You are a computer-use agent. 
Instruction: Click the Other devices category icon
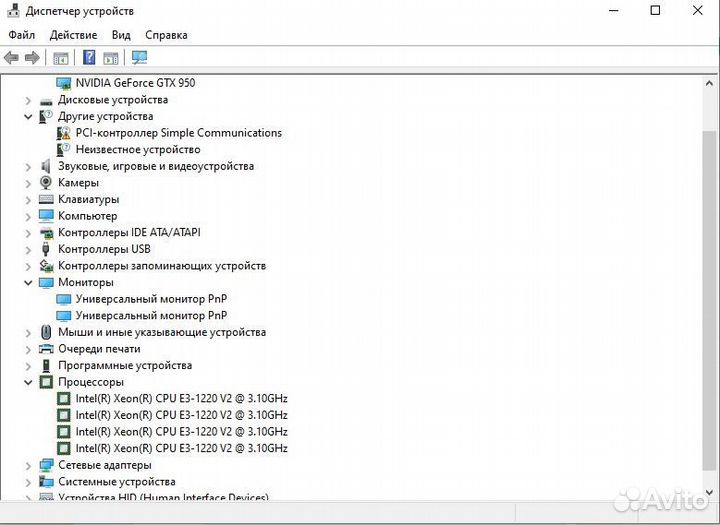46,117
